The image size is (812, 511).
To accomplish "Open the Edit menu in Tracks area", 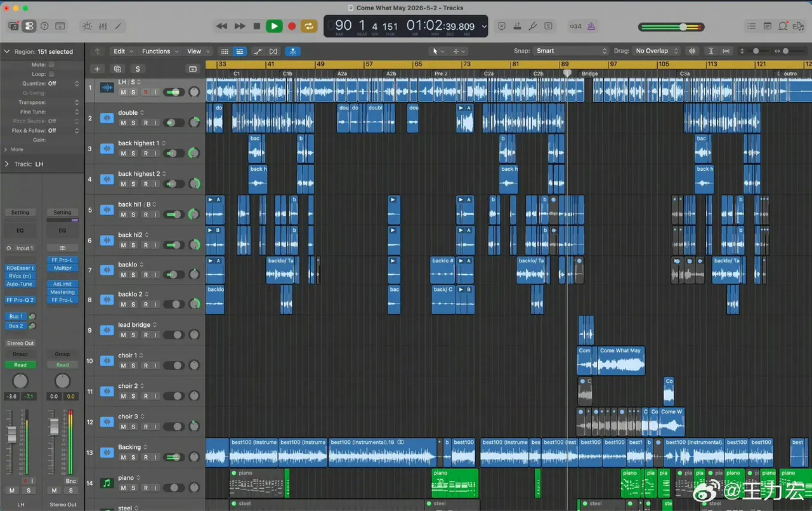I will coord(122,51).
